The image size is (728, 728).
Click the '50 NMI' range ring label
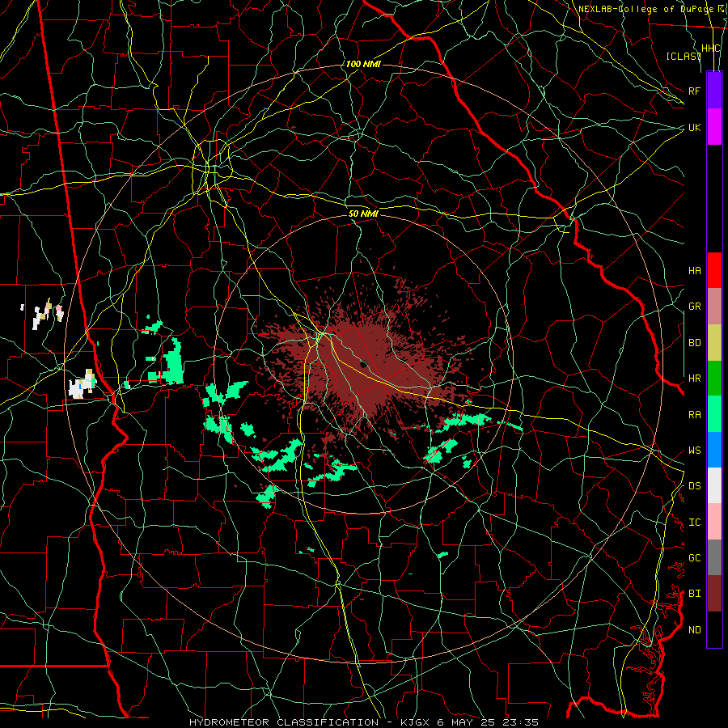[x=363, y=214]
